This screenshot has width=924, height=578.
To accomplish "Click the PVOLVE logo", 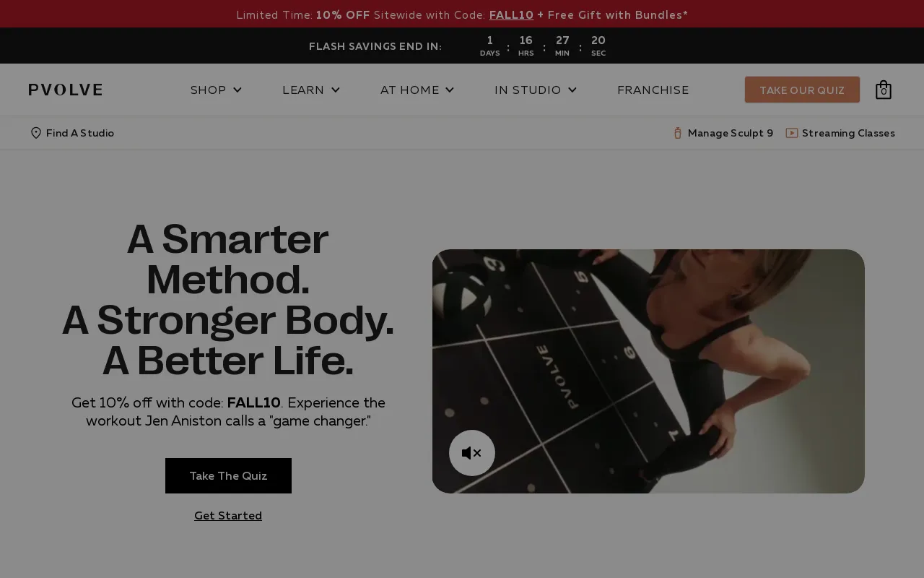I will [x=66, y=90].
